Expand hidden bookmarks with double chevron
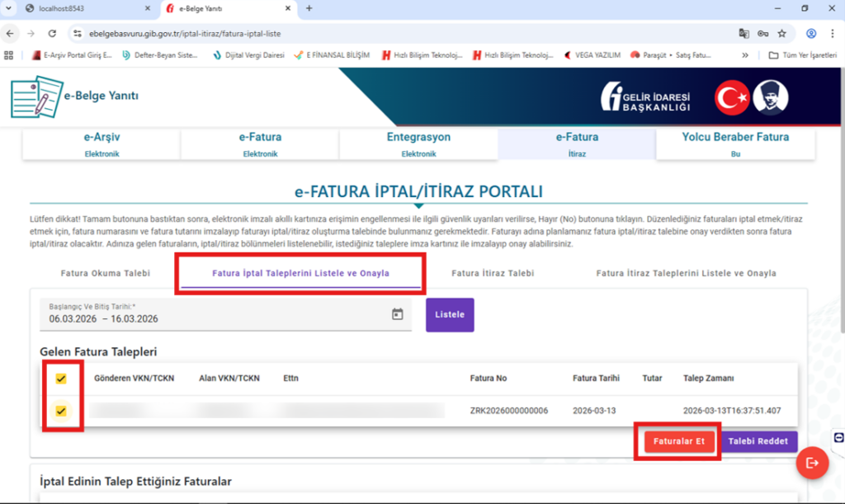 tap(745, 55)
